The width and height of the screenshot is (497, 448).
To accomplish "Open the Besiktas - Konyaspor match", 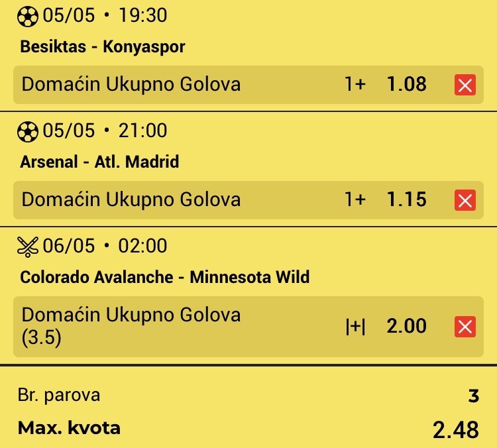I will (x=102, y=46).
